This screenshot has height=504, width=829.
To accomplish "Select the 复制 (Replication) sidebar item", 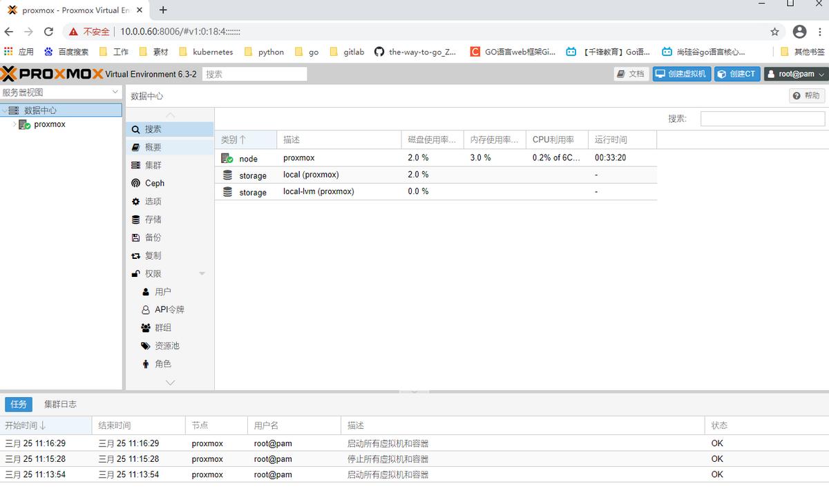I will point(153,255).
